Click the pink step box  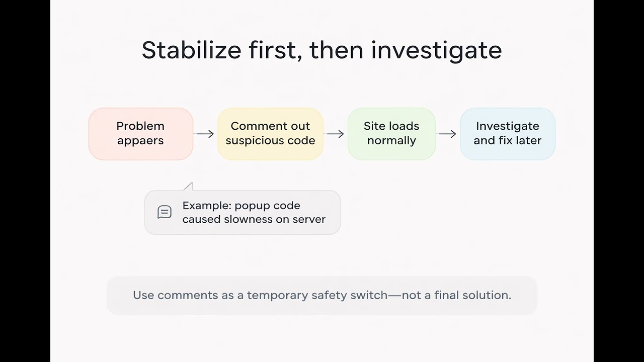point(141,134)
